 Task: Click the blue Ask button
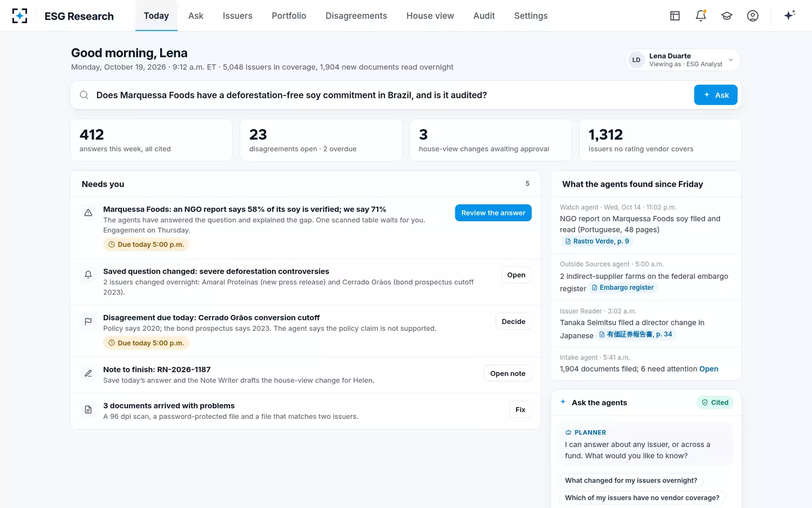point(716,95)
